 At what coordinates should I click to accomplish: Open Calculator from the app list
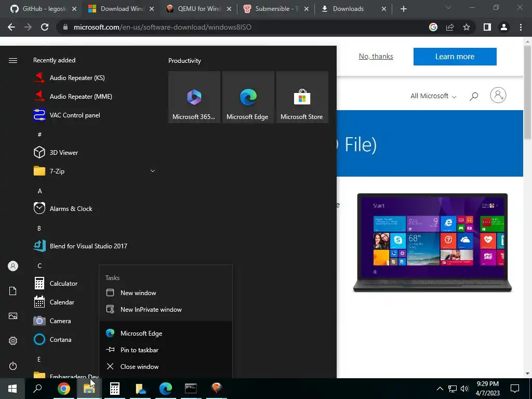coord(63,283)
